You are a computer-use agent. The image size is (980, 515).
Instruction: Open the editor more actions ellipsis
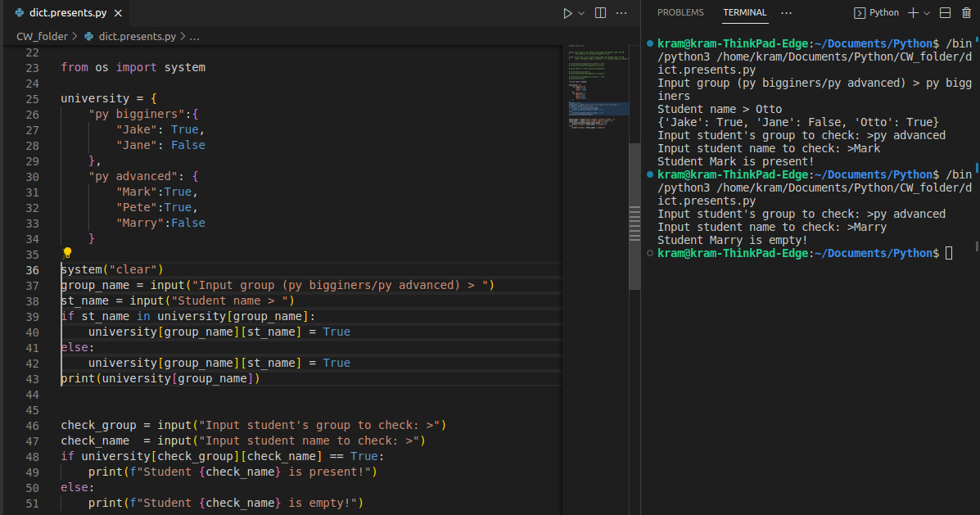pyautogui.click(x=621, y=12)
